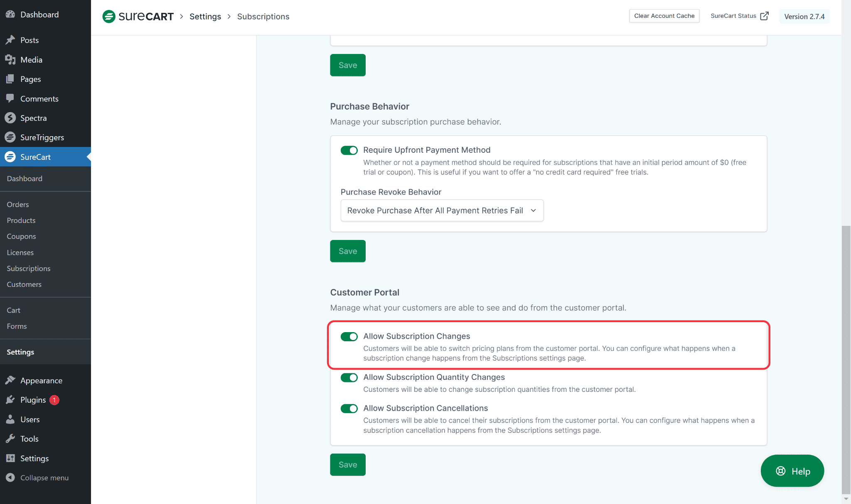The height and width of the screenshot is (504, 851).
Task: Toggle Allow Subscription Cancellations switch
Action: click(349, 409)
